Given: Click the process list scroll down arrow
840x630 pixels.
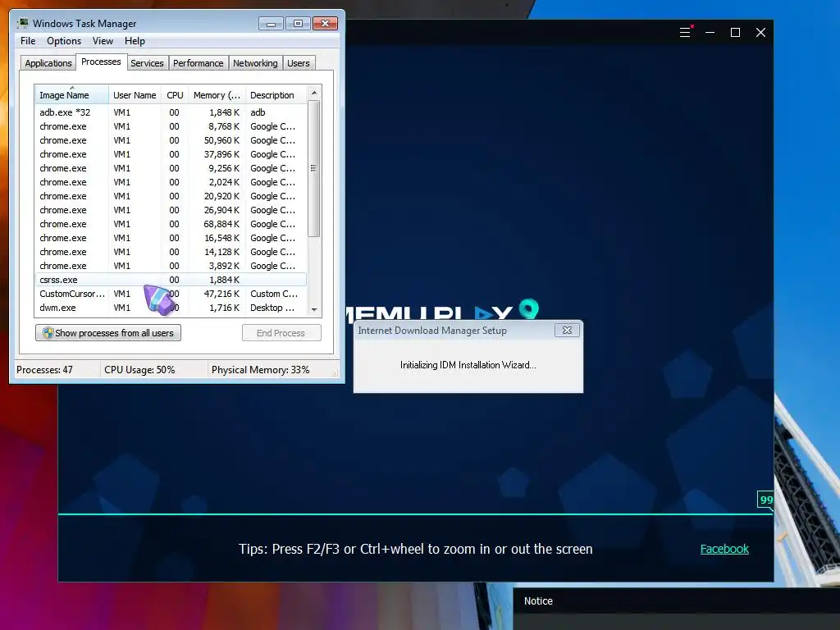Looking at the screenshot, I should pyautogui.click(x=314, y=309).
